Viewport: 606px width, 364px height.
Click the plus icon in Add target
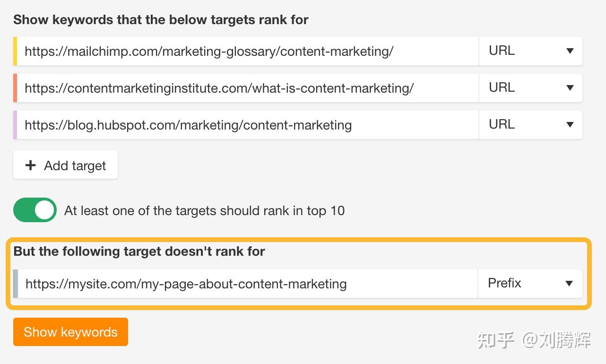pyautogui.click(x=31, y=165)
